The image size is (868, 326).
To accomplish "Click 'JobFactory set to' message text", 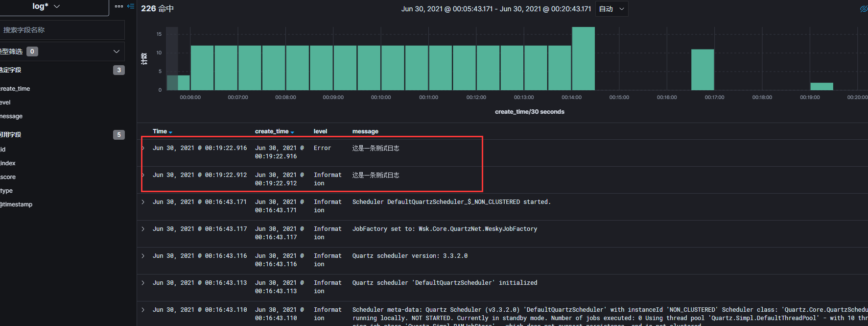I will tap(445, 229).
